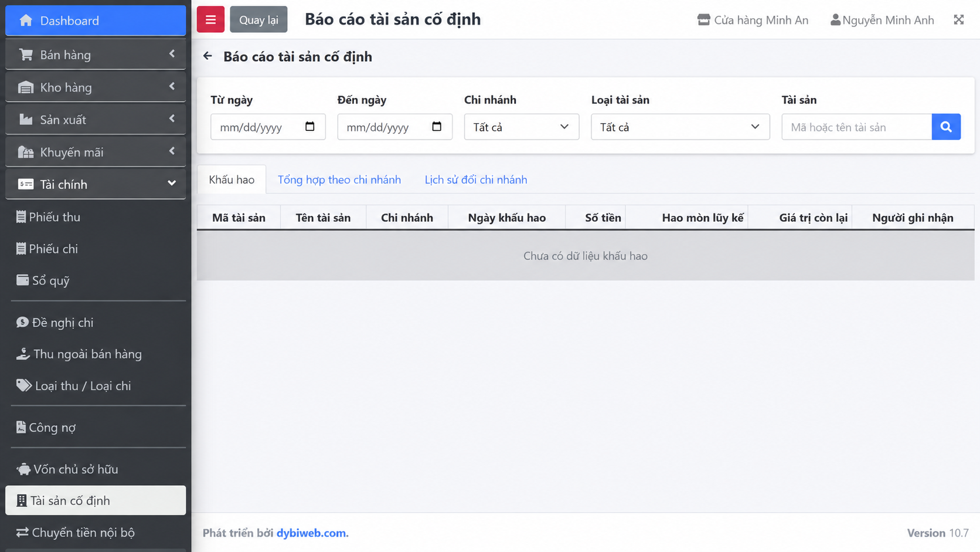Click the Sổ quỹ wallet icon

click(x=22, y=280)
